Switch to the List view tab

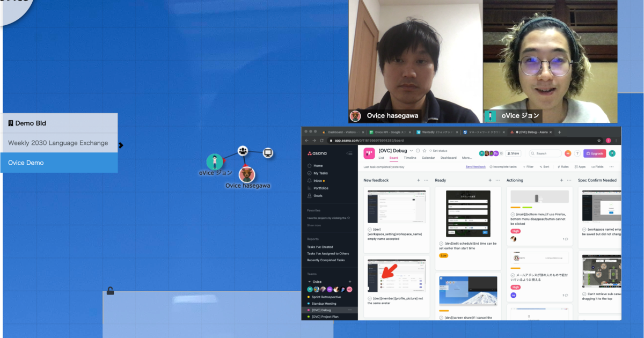click(381, 158)
